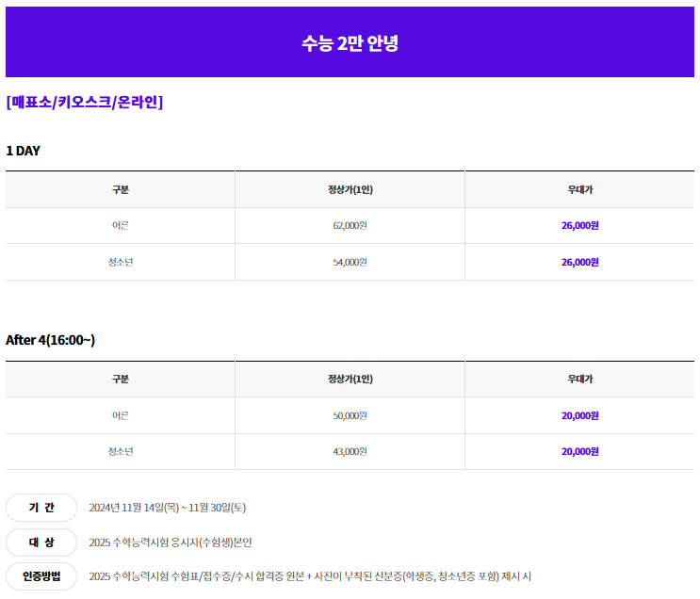The height and width of the screenshot is (599, 700).
Task: Click 우대가 header in After 4 table
Action: tap(580, 379)
